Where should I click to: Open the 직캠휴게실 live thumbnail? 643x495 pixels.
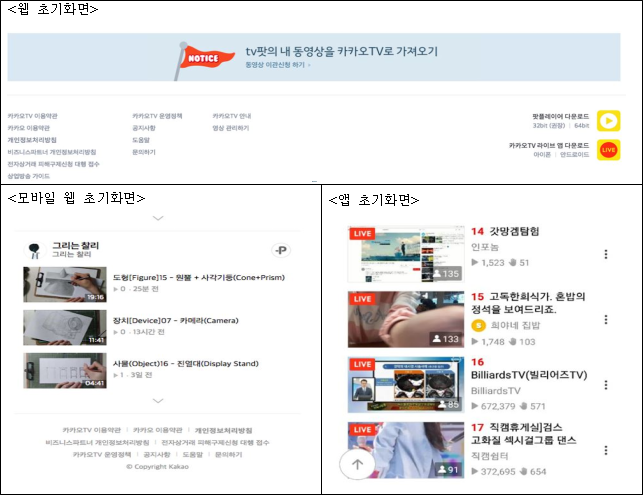406,450
